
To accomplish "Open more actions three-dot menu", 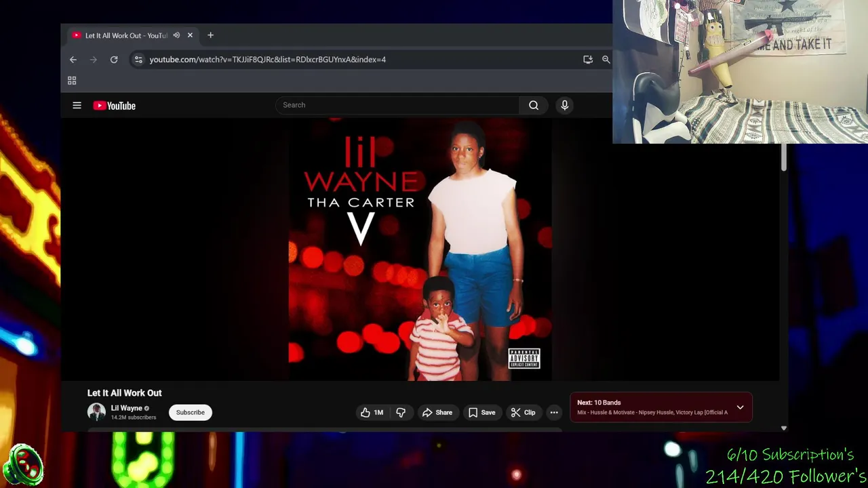I will coord(554,412).
